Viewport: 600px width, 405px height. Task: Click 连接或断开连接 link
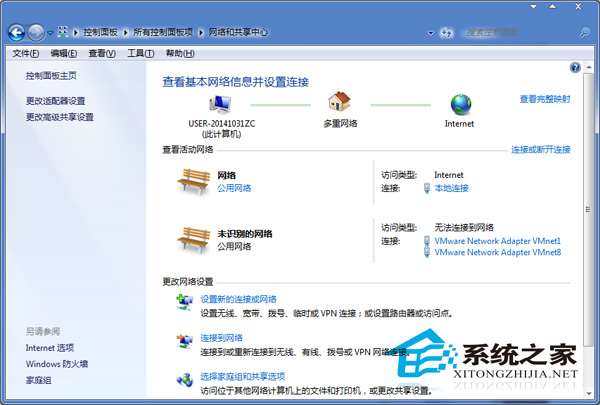click(541, 150)
